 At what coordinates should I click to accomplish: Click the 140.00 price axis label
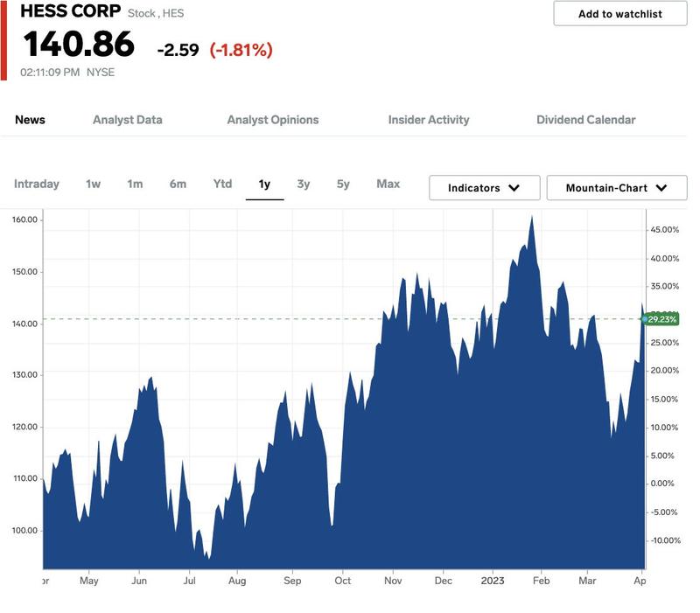(25, 324)
